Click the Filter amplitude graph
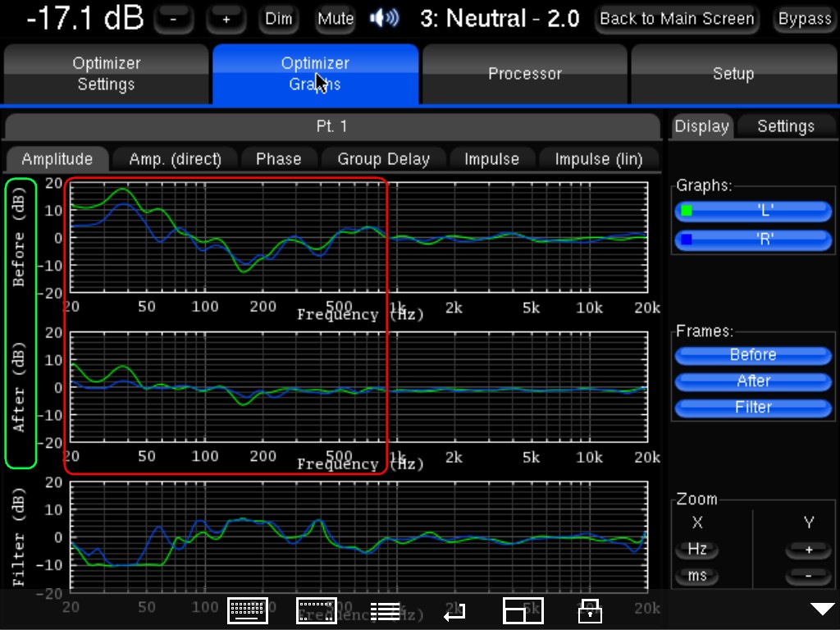 click(x=359, y=536)
